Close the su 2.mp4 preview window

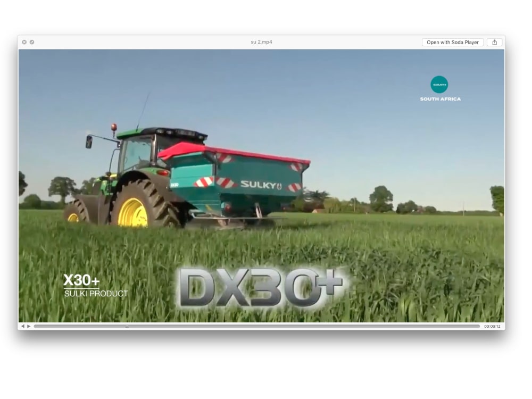tap(24, 42)
